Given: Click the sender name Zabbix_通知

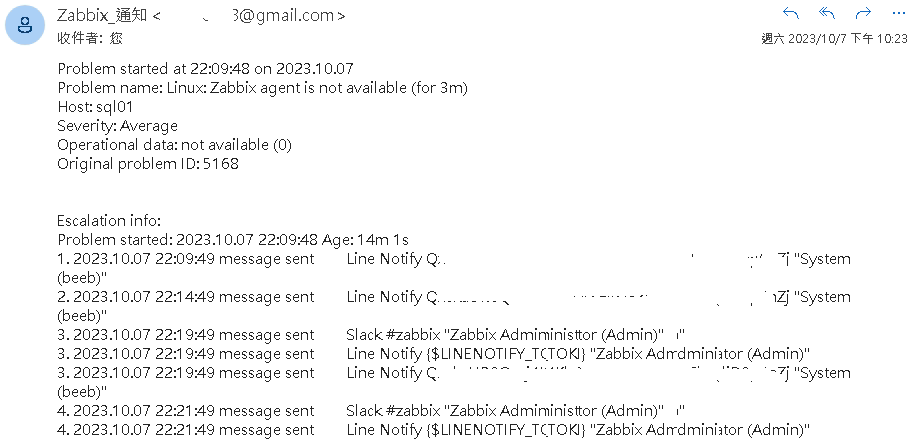Looking at the screenshot, I should (102, 15).
